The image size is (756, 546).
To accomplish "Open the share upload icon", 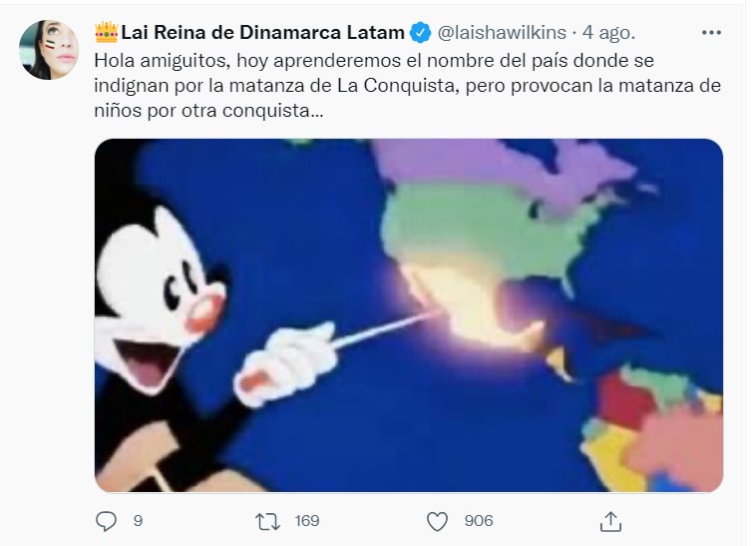I will [x=610, y=521].
